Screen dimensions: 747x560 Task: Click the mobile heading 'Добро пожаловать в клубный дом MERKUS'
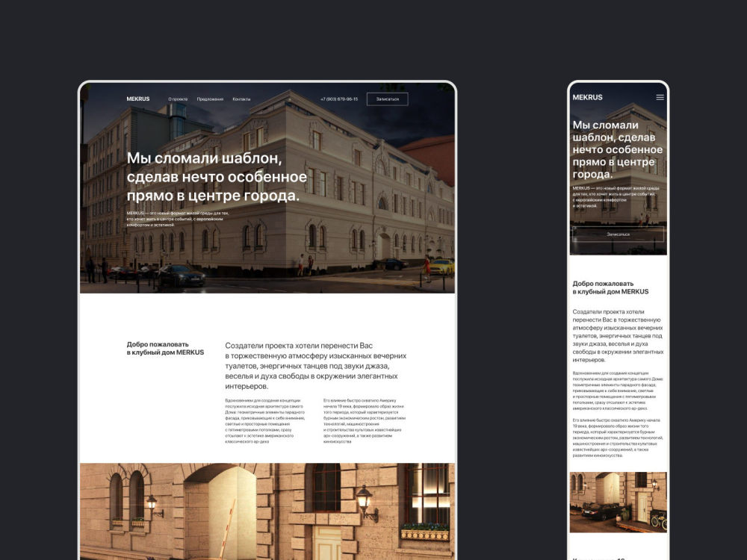coord(610,287)
